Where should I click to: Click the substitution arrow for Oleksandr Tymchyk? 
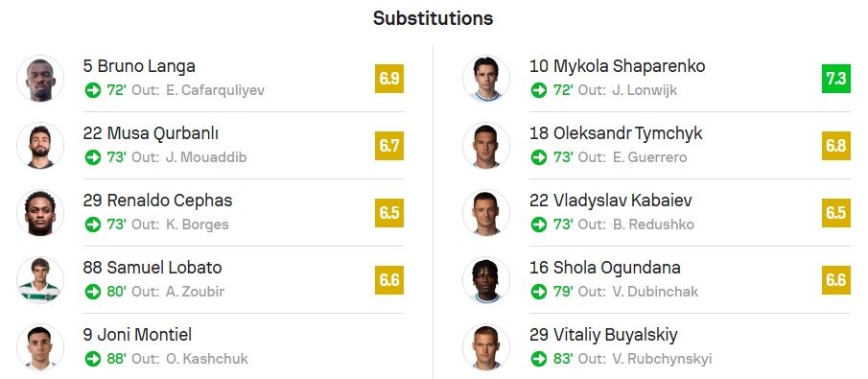click(539, 157)
